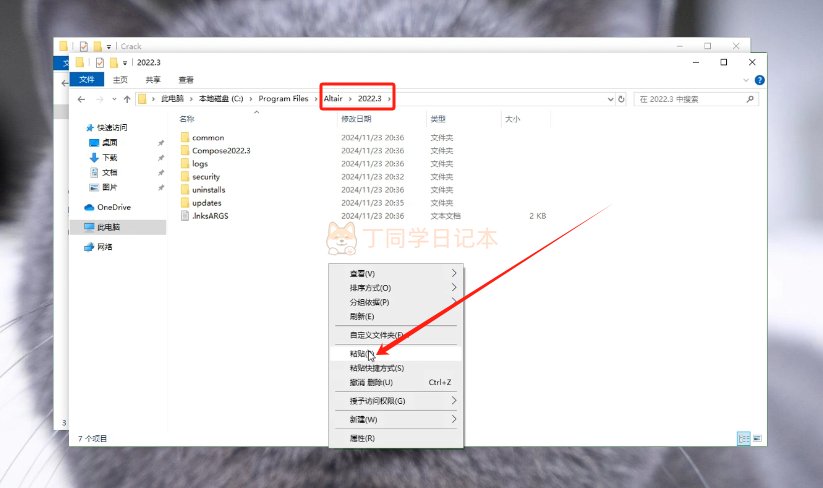Open Explorer help question mark icon
This screenshot has height=488, width=823.
759,80
